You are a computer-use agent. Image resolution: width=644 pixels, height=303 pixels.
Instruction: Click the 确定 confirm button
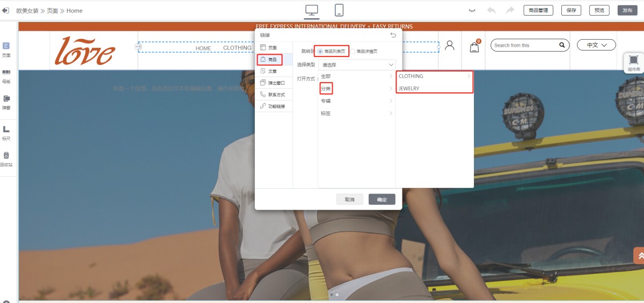pos(382,199)
